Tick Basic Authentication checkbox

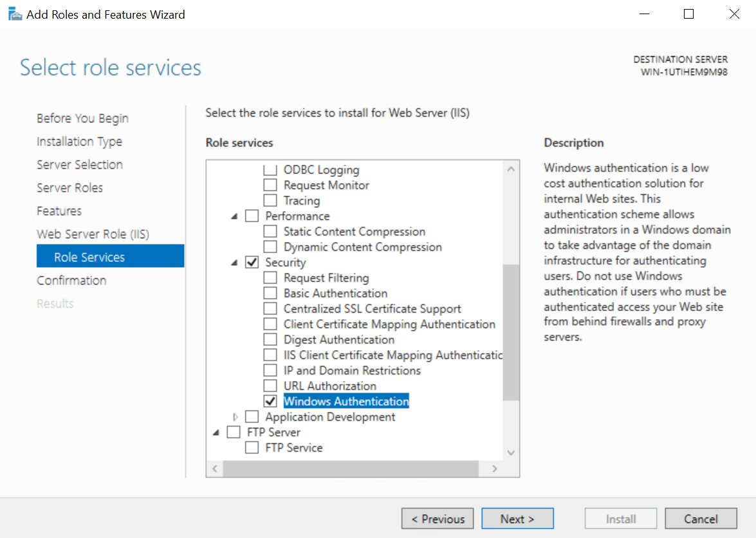click(270, 293)
